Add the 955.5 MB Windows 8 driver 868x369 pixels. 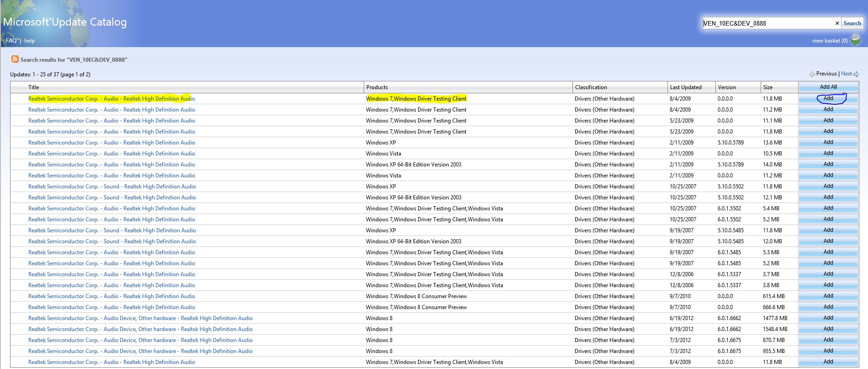pyautogui.click(x=828, y=351)
